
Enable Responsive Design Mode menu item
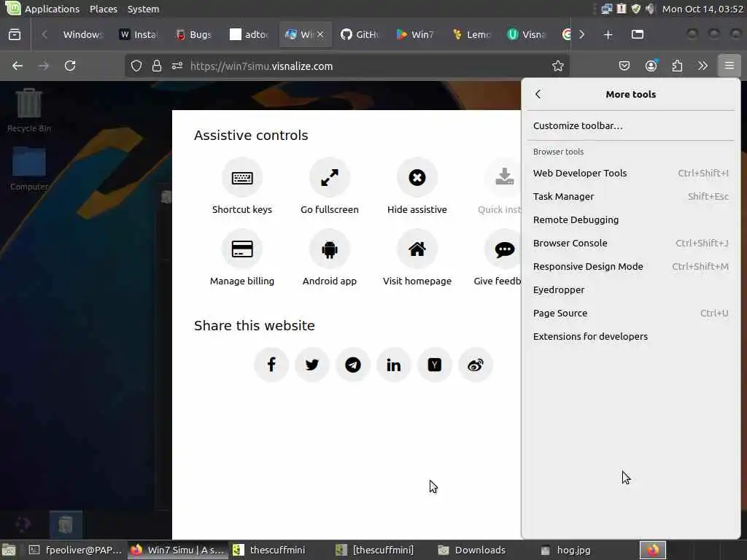[630, 267]
